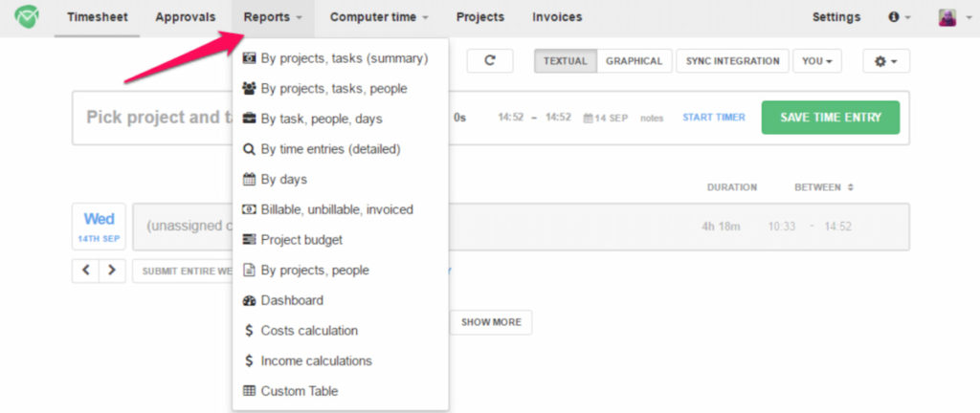This screenshot has height=413, width=980.
Task: Open the YOU user dropdown
Action: (x=817, y=61)
